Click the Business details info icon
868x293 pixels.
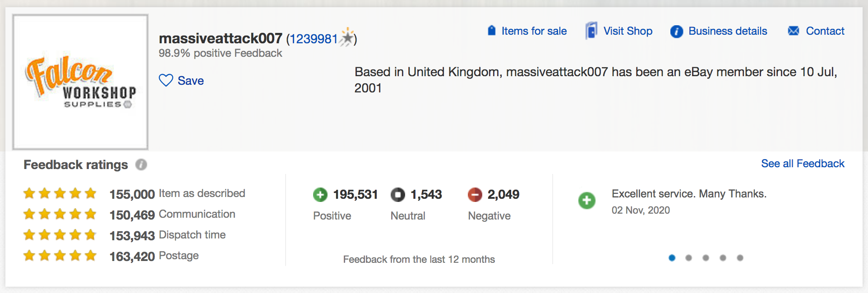676,31
